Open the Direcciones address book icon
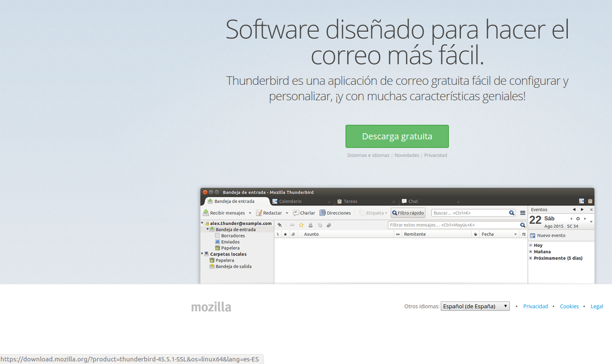 322,213
